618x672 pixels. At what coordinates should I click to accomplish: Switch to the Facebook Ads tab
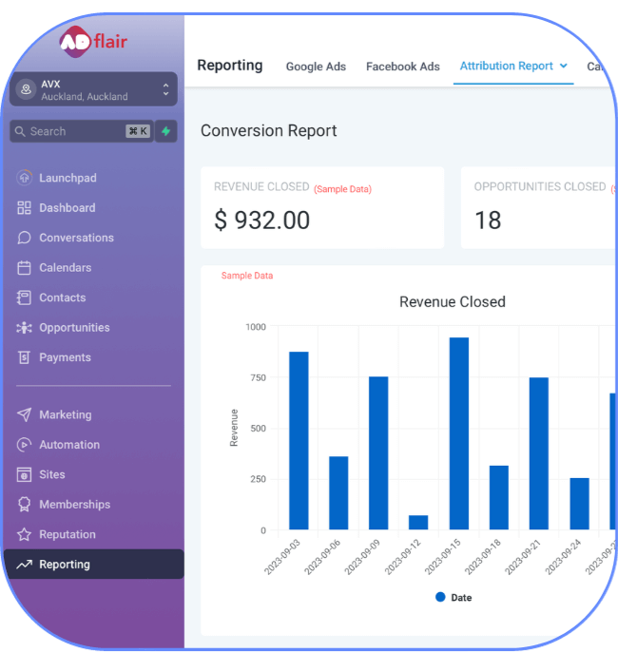click(403, 67)
